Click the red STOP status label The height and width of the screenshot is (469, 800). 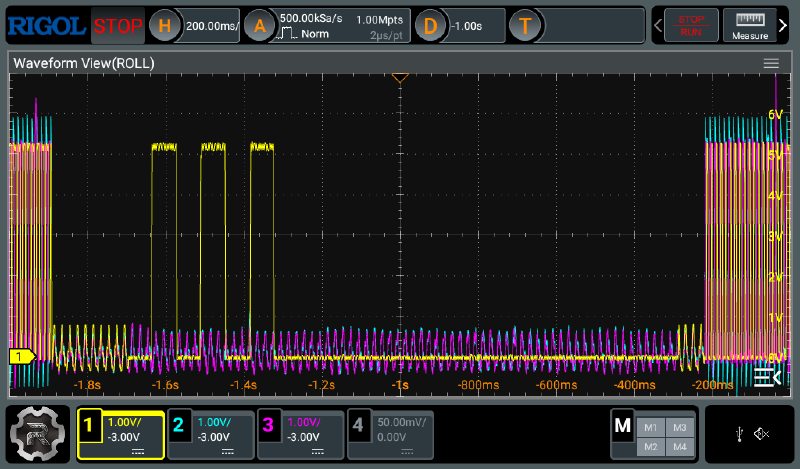[x=118, y=26]
